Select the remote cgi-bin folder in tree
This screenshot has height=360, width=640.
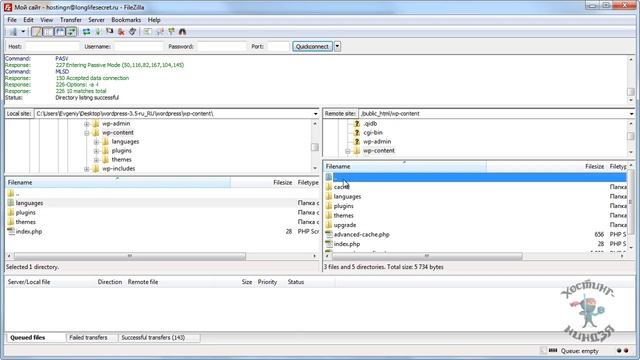pos(373,133)
